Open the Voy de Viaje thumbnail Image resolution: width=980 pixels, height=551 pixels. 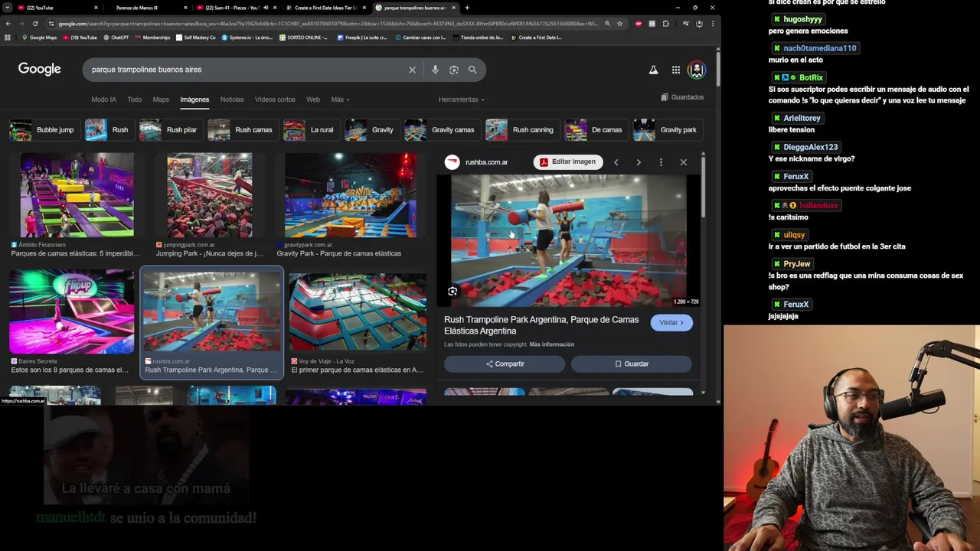point(358,311)
